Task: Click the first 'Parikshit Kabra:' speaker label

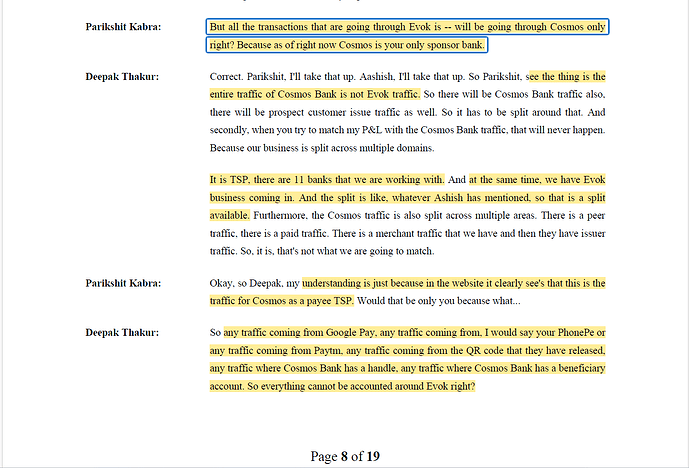Action: (x=124, y=27)
